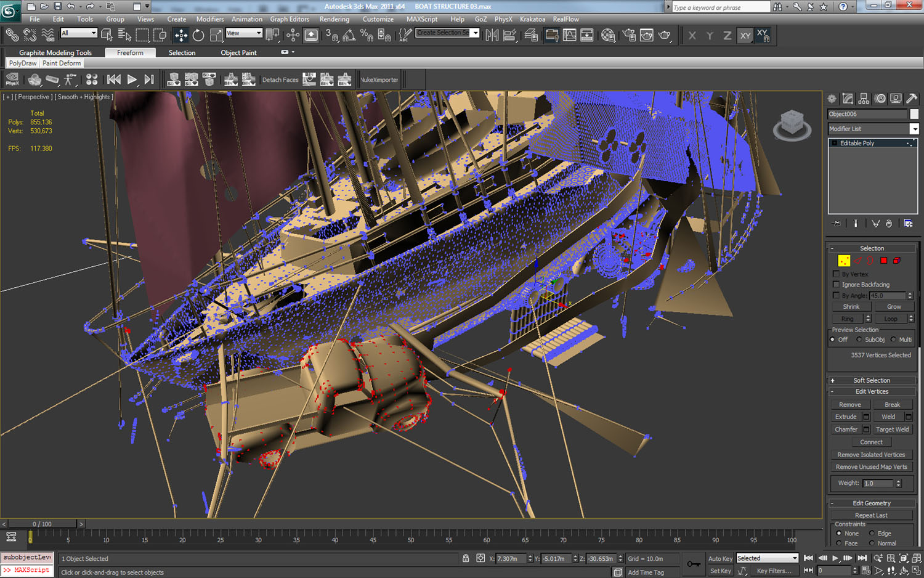Select the SubObj preview selection radio button

click(x=859, y=340)
